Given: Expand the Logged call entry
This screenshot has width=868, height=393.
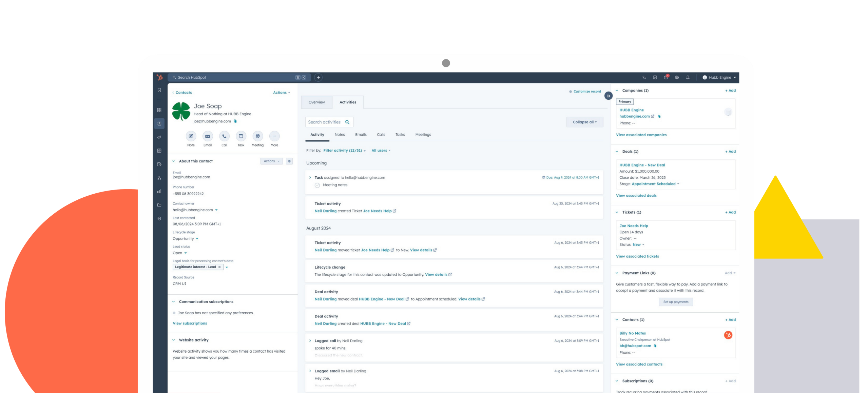Looking at the screenshot, I should 310,341.
